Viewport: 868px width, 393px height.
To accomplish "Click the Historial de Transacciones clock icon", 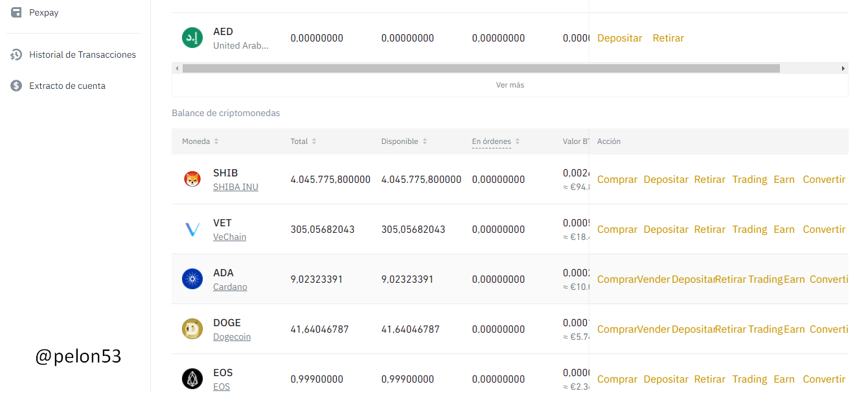I will (16, 54).
